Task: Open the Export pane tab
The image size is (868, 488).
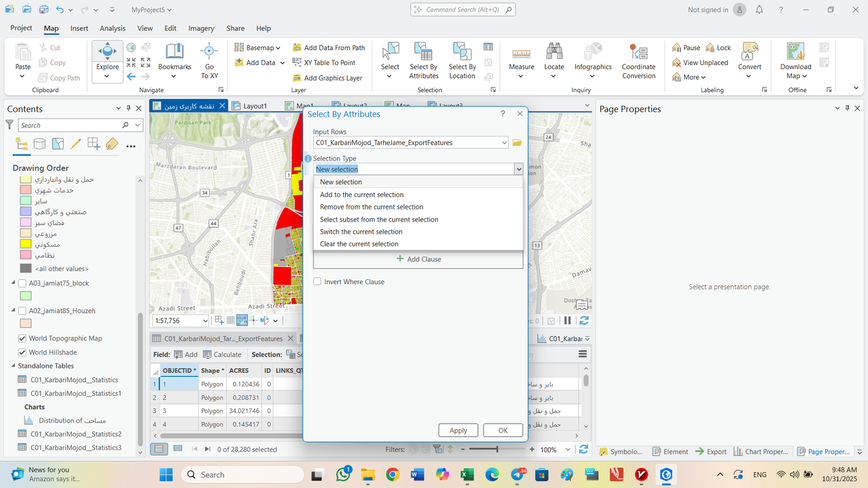Action: (x=710, y=451)
